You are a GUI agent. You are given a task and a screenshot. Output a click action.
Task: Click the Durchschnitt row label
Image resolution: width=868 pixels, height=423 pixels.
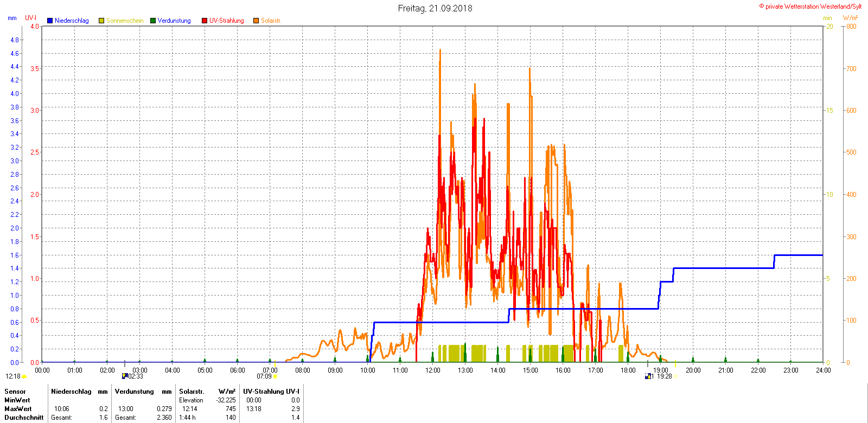[x=24, y=418]
